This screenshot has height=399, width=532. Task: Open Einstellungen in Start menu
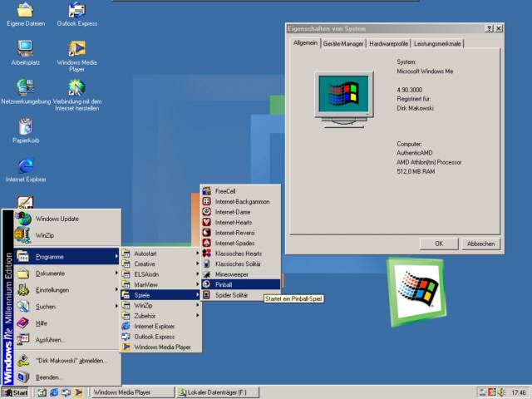(x=67, y=290)
